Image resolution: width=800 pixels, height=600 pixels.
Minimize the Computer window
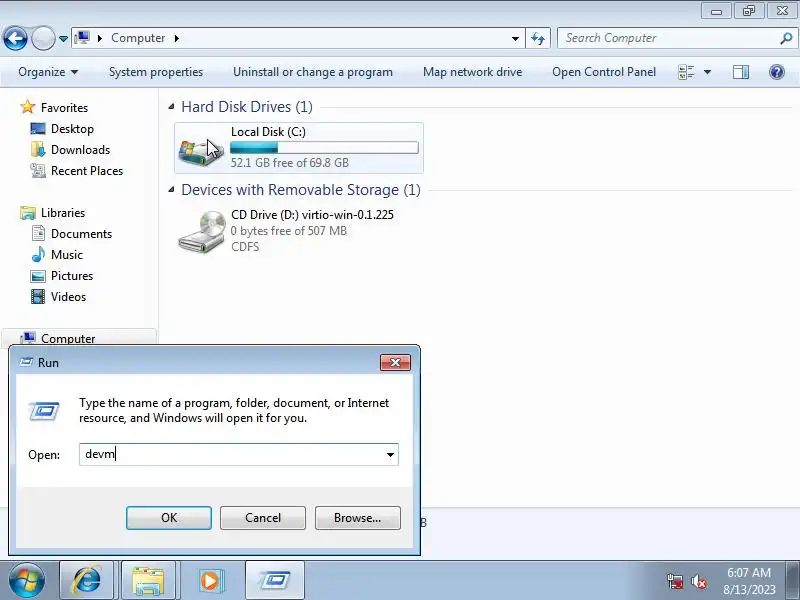(x=716, y=11)
